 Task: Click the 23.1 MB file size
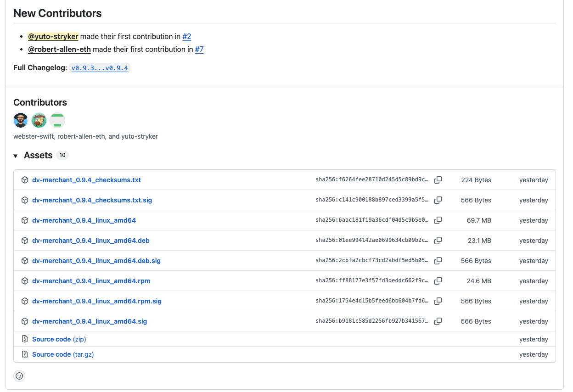coord(479,241)
